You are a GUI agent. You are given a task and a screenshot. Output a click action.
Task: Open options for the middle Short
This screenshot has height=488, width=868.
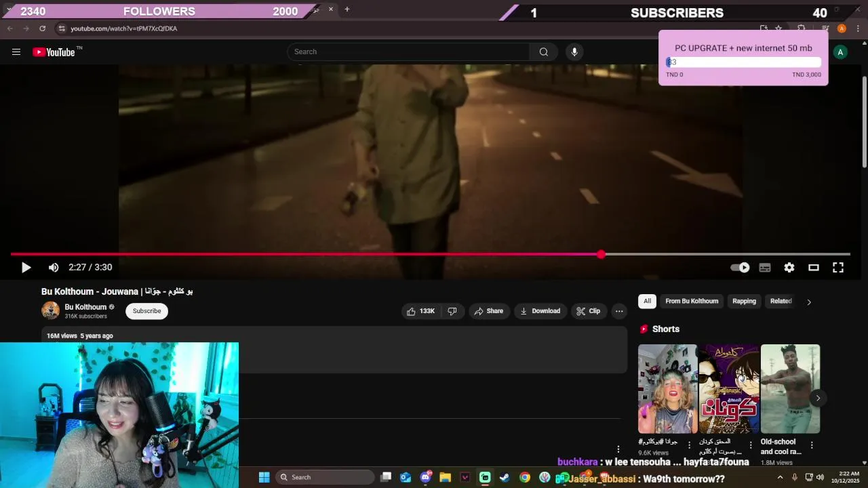click(750, 445)
